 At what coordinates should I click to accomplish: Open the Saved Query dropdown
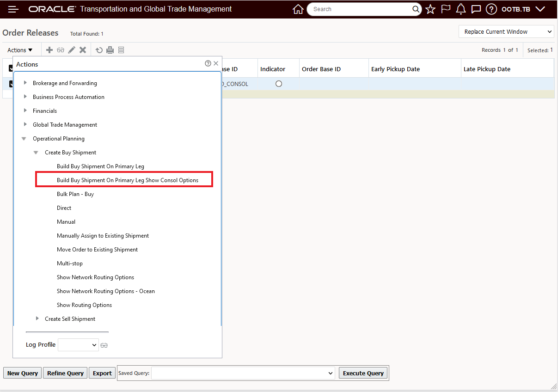click(x=243, y=373)
